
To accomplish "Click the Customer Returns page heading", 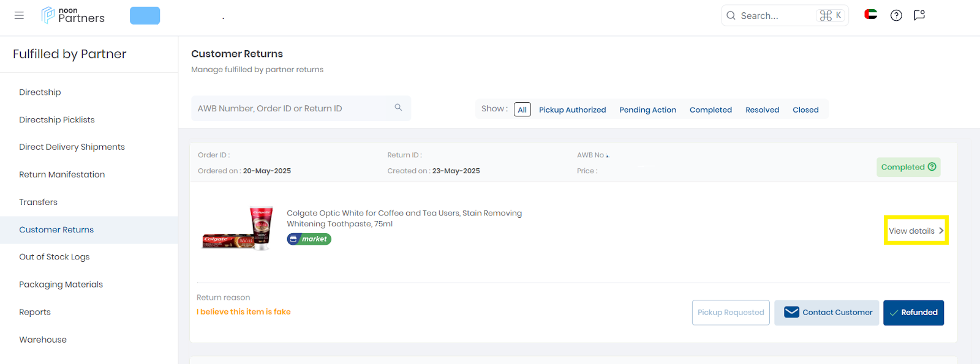I will coord(237,54).
